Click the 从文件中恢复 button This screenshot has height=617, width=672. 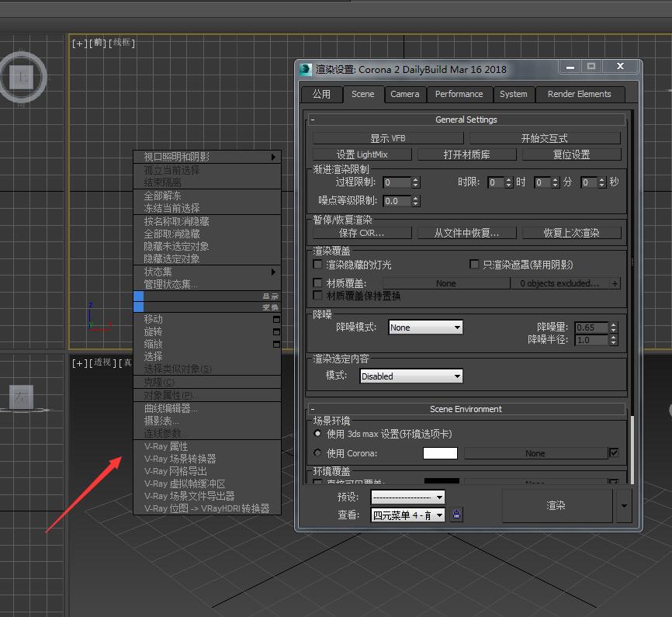click(466, 233)
